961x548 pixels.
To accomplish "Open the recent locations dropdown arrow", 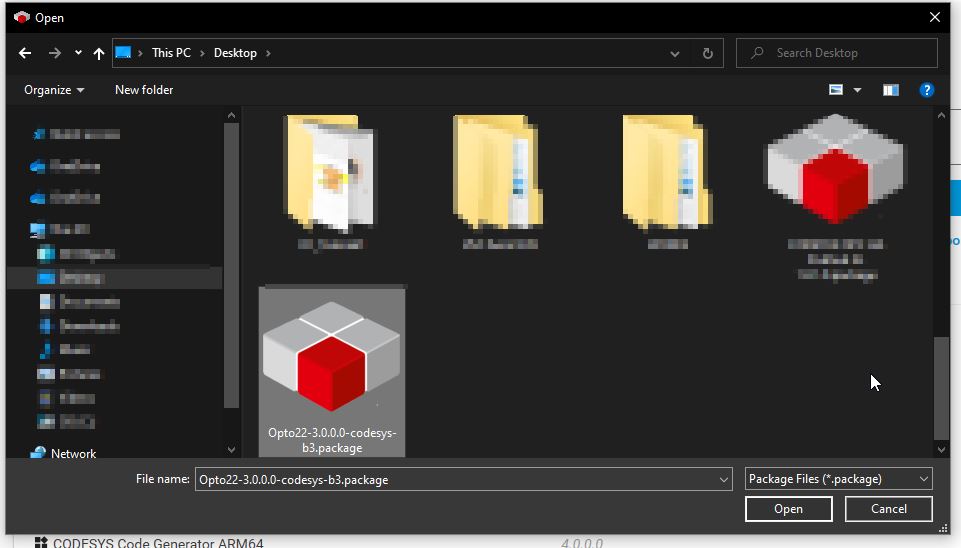I will pyautogui.click(x=78, y=53).
